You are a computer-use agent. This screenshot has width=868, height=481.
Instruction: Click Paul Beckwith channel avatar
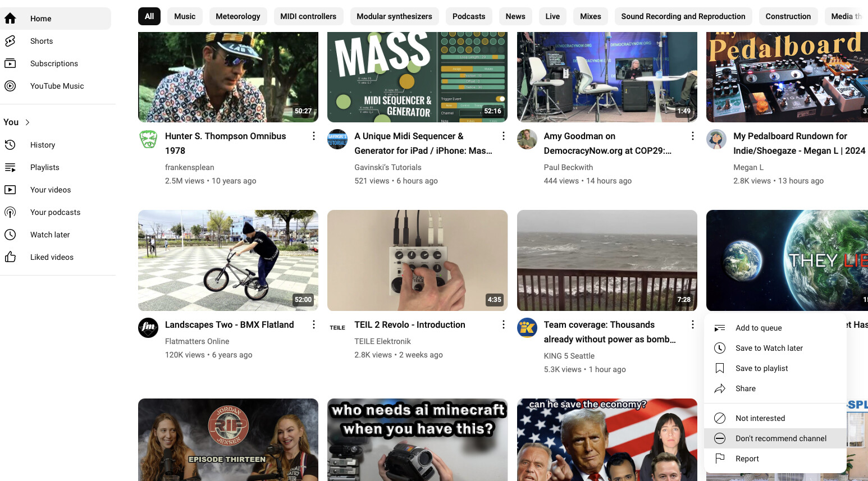click(x=527, y=139)
